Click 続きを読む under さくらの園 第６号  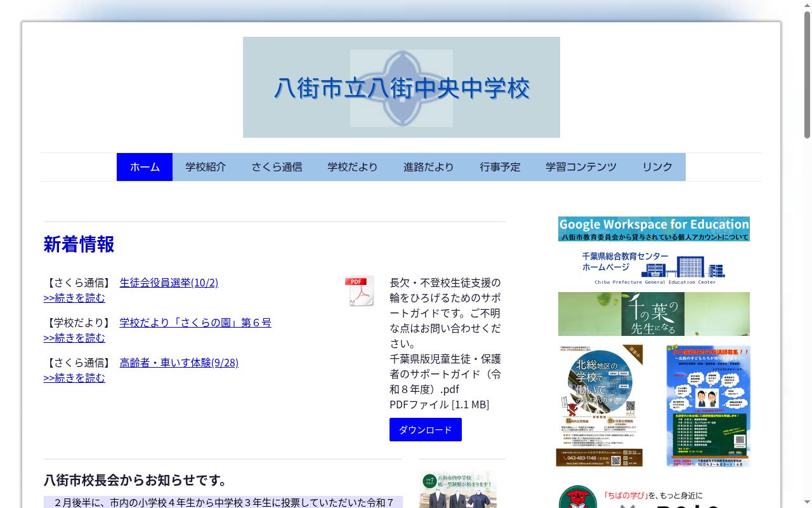click(74, 338)
